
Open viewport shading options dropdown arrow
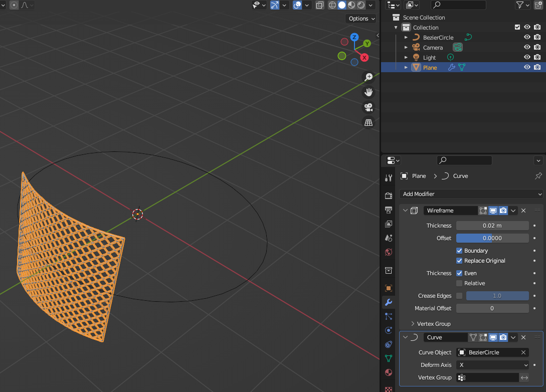pyautogui.click(x=371, y=5)
